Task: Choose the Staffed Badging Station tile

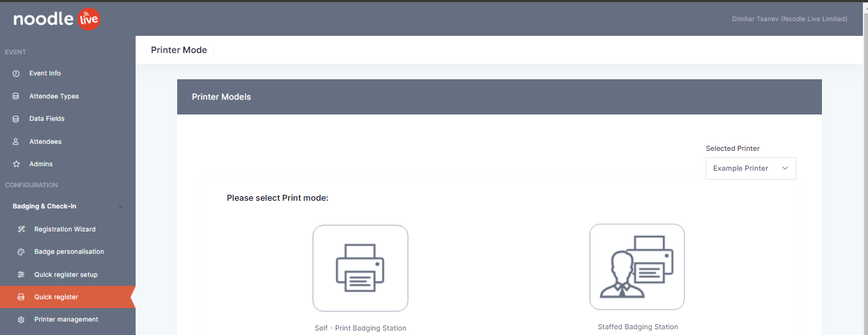Action: tap(636, 267)
